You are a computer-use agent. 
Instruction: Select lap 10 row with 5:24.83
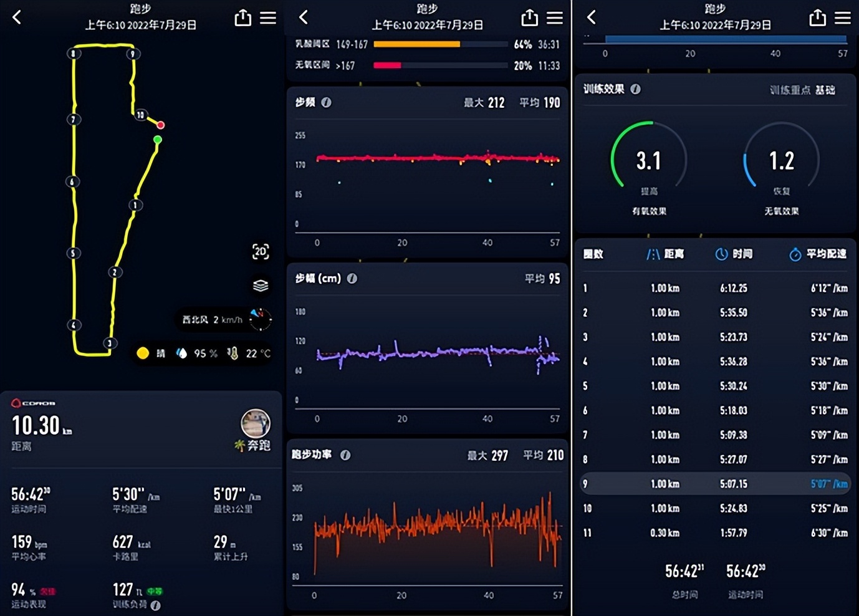(x=716, y=508)
